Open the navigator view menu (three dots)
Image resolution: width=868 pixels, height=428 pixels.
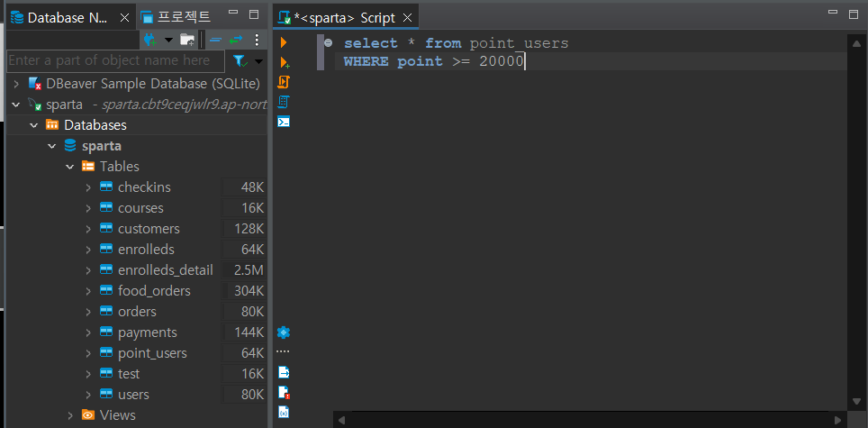[x=257, y=40]
